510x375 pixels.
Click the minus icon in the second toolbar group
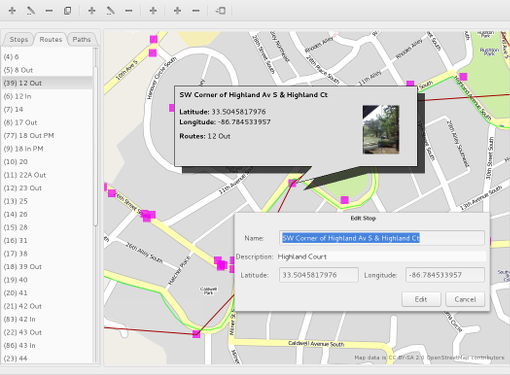pyautogui.click(x=129, y=11)
